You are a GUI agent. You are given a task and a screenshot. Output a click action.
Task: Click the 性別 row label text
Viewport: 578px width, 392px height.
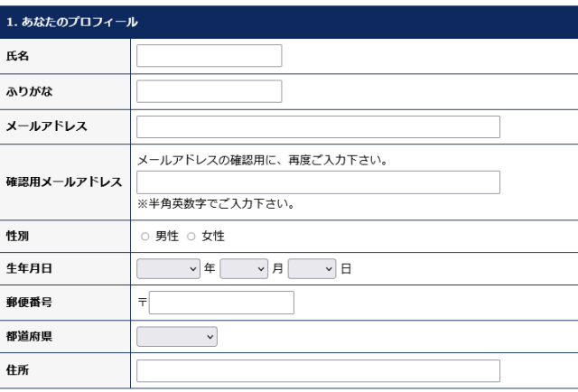[17, 237]
